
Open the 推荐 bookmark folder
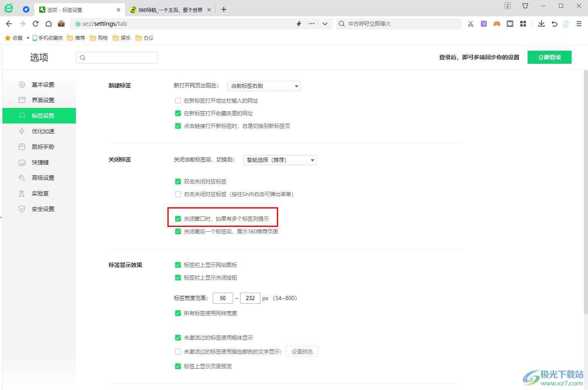pos(76,38)
